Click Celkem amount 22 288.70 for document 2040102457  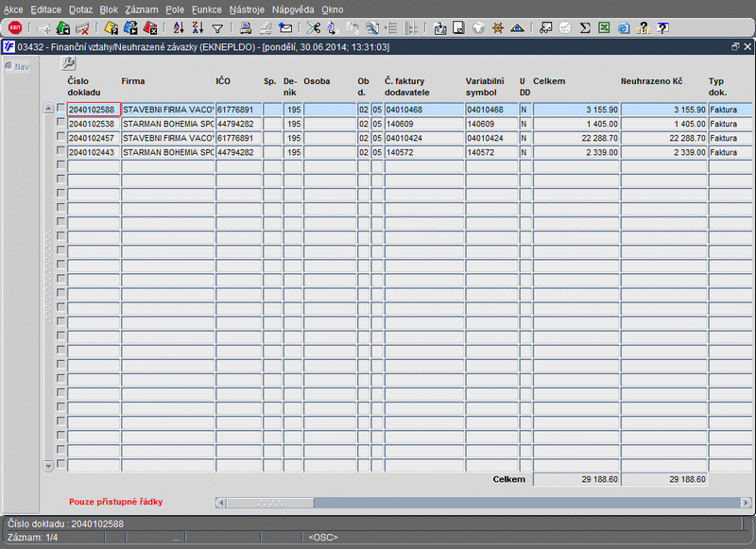(x=576, y=138)
